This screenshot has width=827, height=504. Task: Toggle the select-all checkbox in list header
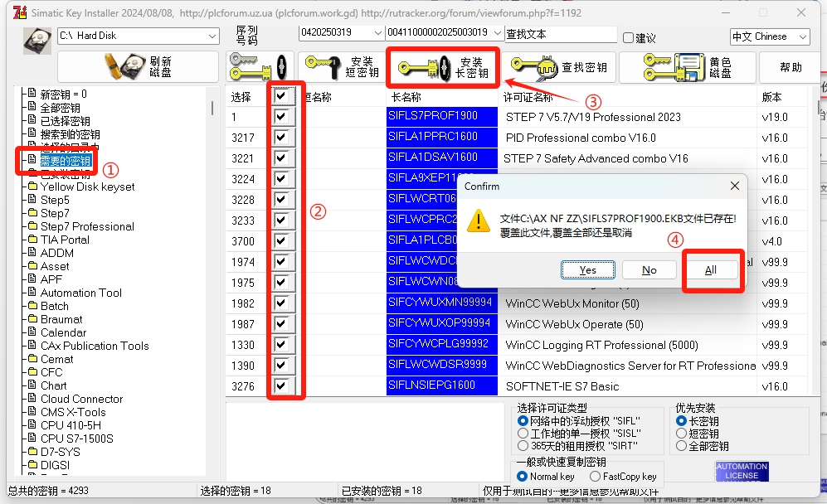click(283, 95)
